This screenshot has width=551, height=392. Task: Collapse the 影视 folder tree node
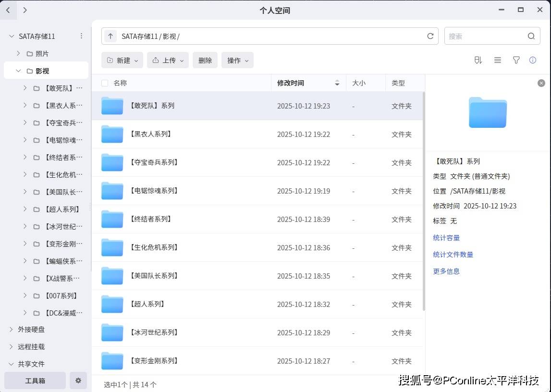pos(18,71)
